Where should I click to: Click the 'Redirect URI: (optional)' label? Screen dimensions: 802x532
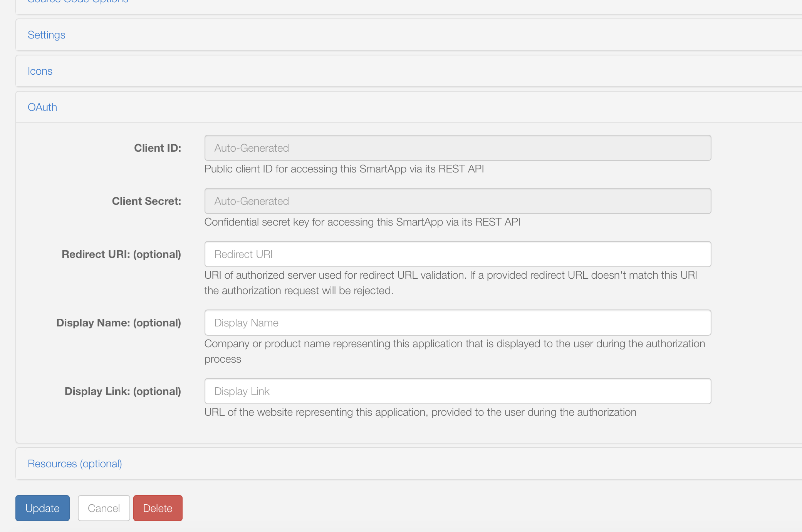(121, 254)
